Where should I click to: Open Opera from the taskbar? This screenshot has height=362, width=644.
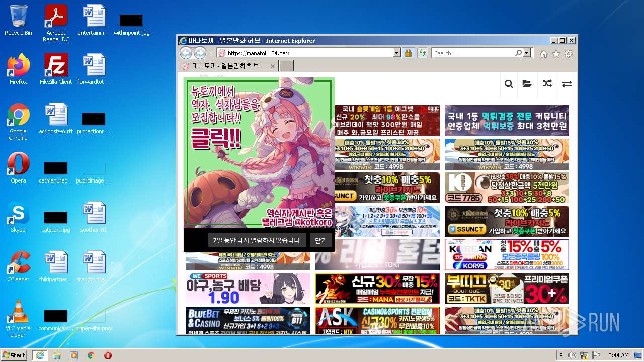click(108, 355)
